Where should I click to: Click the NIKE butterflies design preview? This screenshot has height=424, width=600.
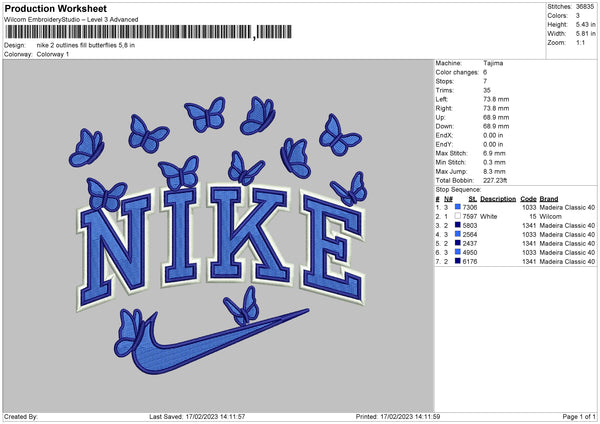click(x=218, y=236)
